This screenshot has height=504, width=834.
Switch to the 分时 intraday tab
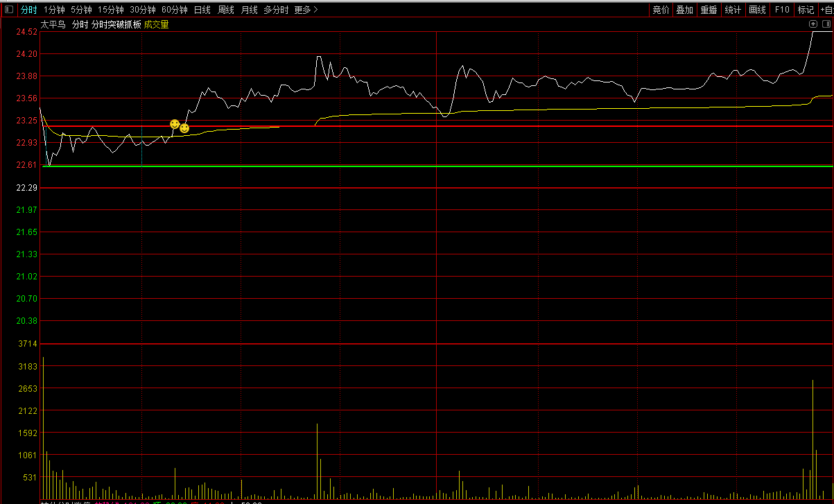point(28,10)
